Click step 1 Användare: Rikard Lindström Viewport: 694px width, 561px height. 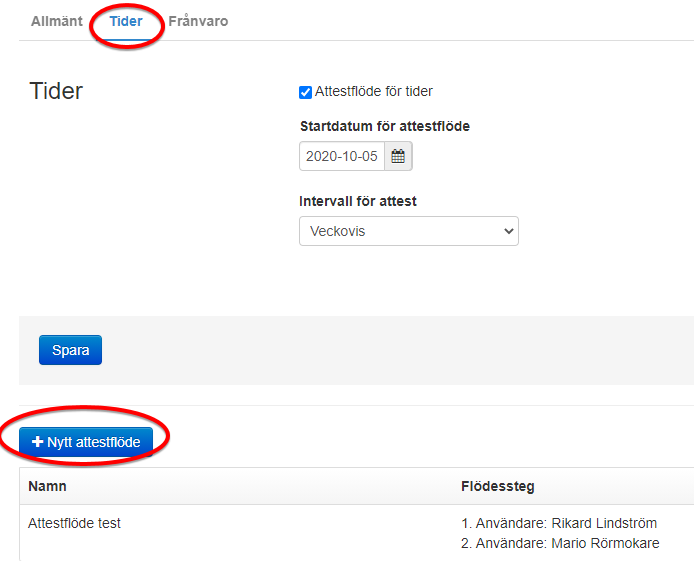(x=559, y=523)
